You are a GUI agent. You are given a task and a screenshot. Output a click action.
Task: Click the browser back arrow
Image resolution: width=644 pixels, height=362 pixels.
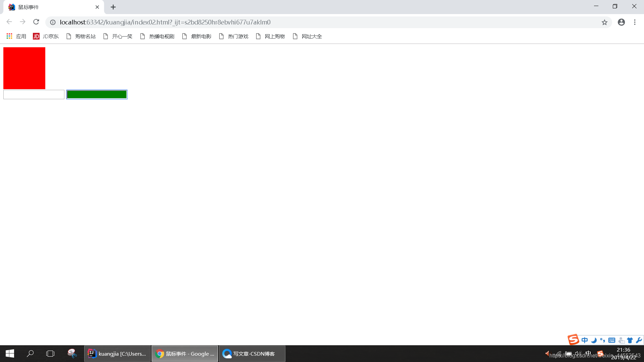(9, 22)
